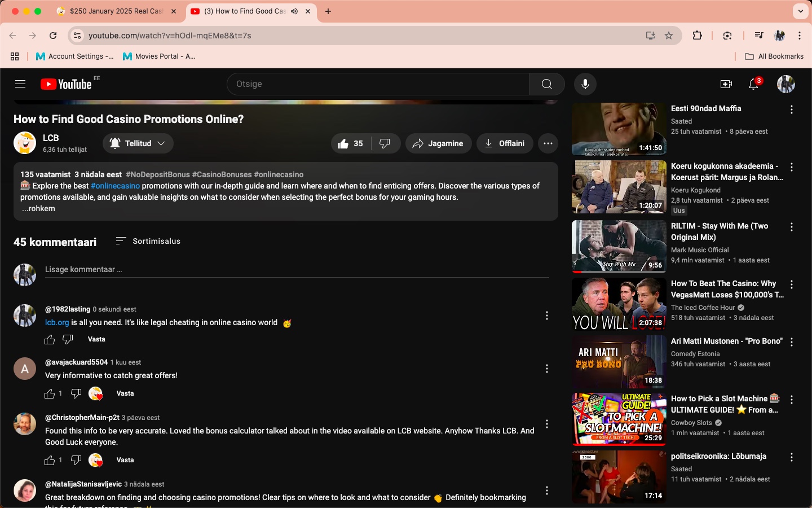812x508 pixels.
Task: Open notifications bell with 3 alerts
Action: coord(754,84)
